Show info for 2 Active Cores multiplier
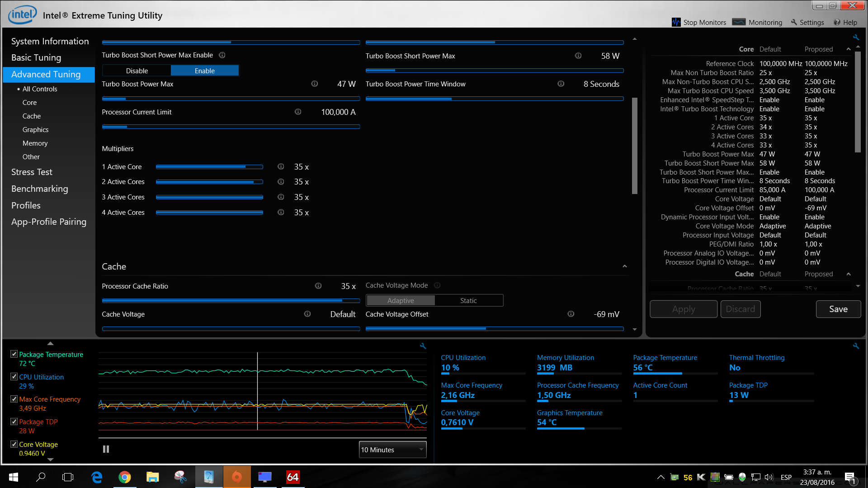 tap(281, 182)
